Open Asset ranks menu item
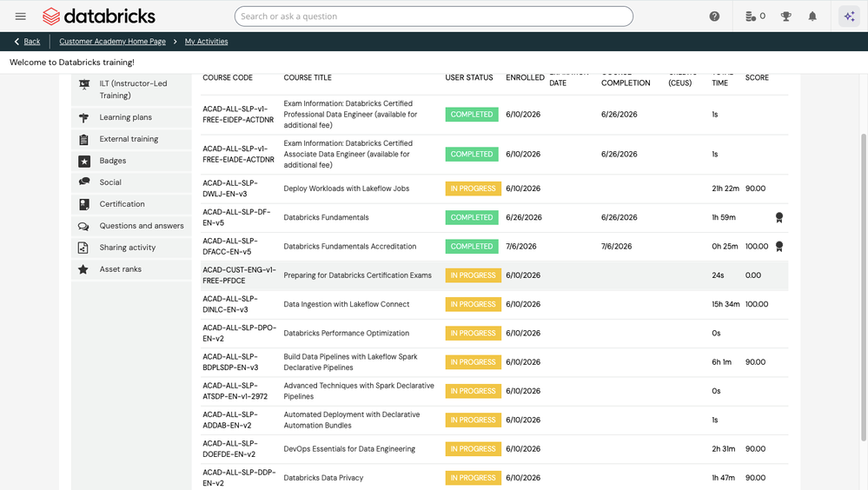This screenshot has height=490, width=868. tap(131, 269)
